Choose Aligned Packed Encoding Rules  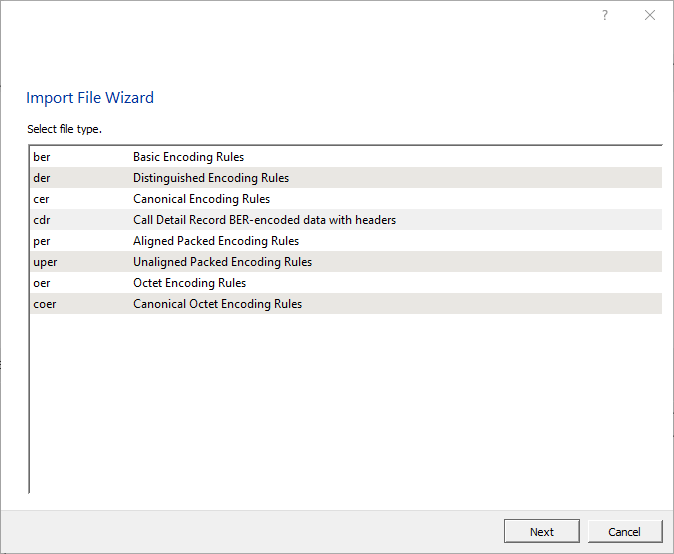click(x=216, y=241)
